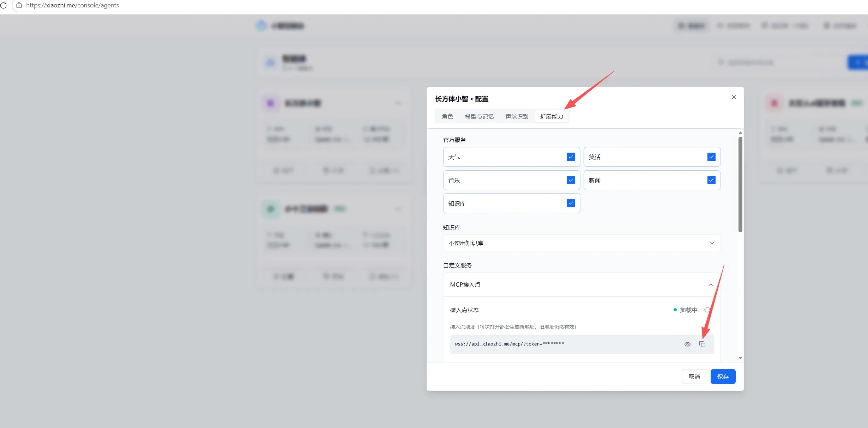Switch to the 角色 tab
Viewport: 868px width, 428px height.
pos(447,116)
